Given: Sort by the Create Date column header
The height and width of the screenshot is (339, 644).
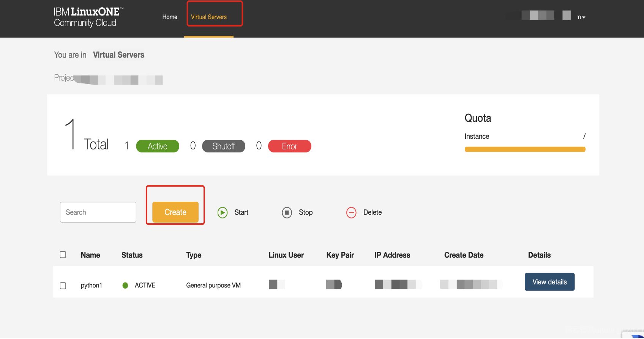Looking at the screenshot, I should click(464, 255).
